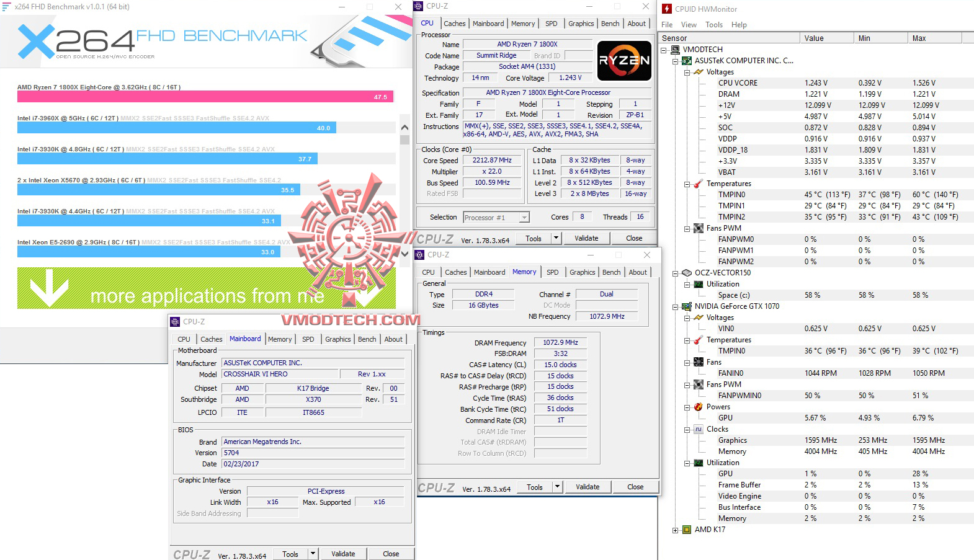Screen dimensions: 974x560
Task: Click the GTX 1070 Clocks icon
Action: click(x=699, y=429)
